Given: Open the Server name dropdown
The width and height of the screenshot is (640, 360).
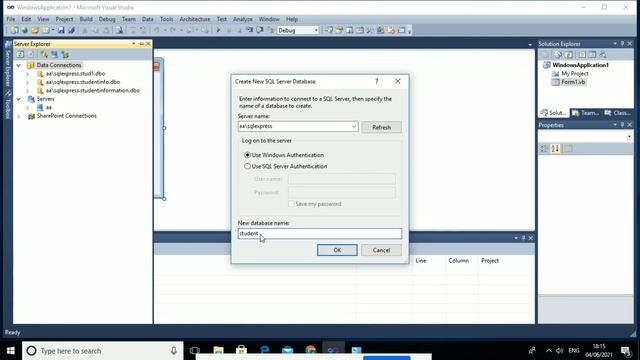Looking at the screenshot, I should click(354, 127).
